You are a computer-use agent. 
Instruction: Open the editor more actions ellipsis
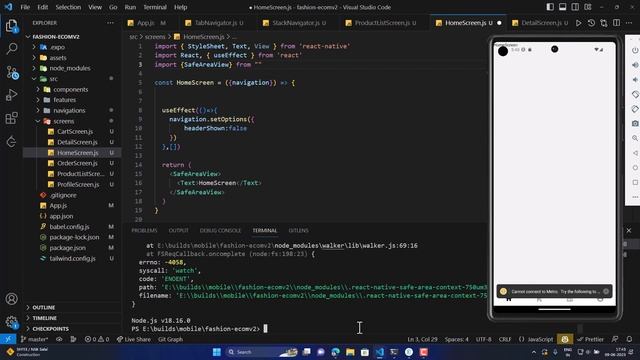tap(629, 23)
